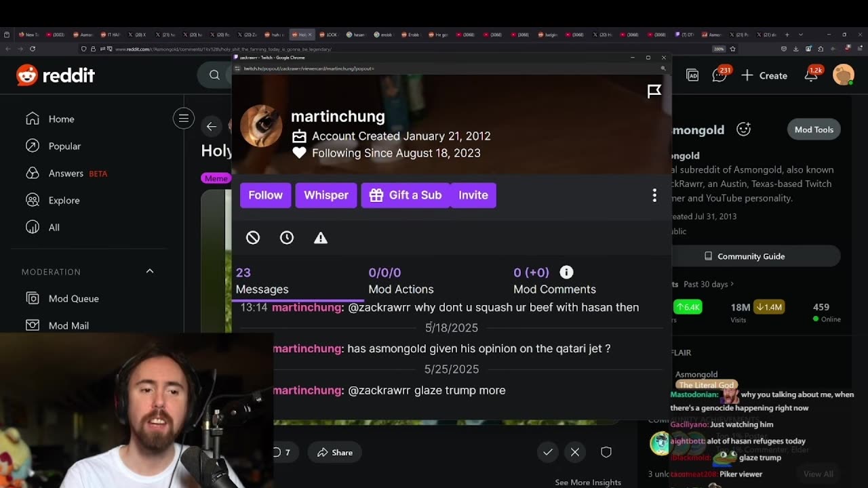Open Answers BETA in sidebar
Image resolution: width=868 pixels, height=488 pixels.
66,173
